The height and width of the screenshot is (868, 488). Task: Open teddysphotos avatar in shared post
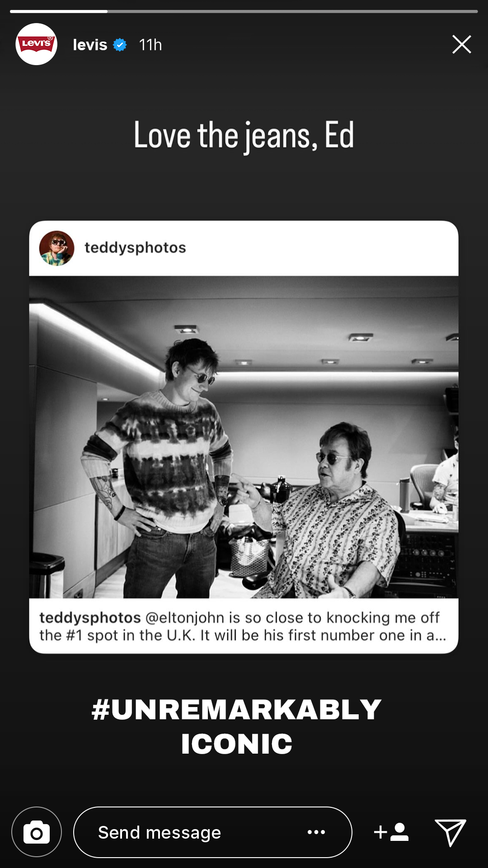pyautogui.click(x=56, y=248)
